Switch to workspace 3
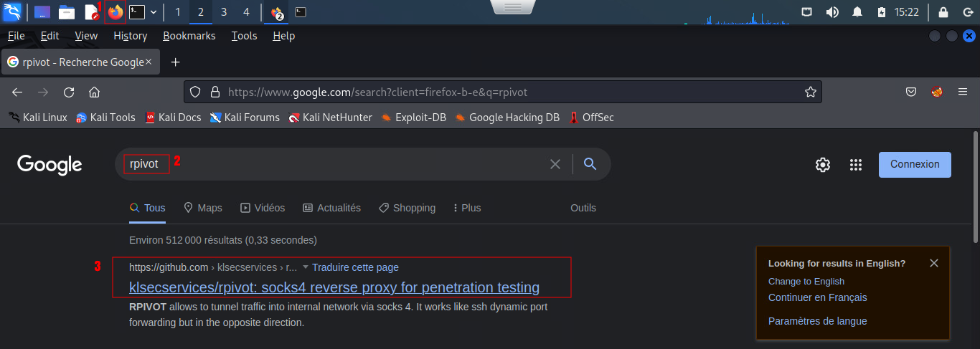Viewport: 980px width, 349px height. coord(223,12)
